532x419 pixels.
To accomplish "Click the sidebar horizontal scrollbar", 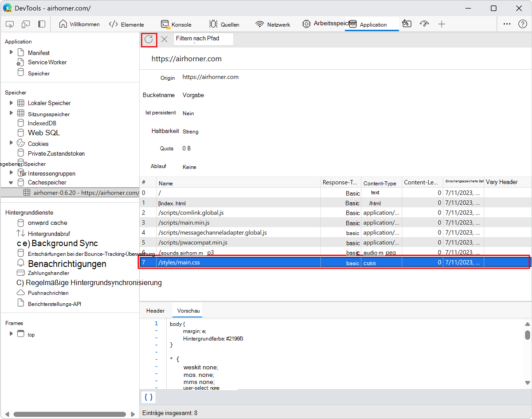I will coord(70,415).
